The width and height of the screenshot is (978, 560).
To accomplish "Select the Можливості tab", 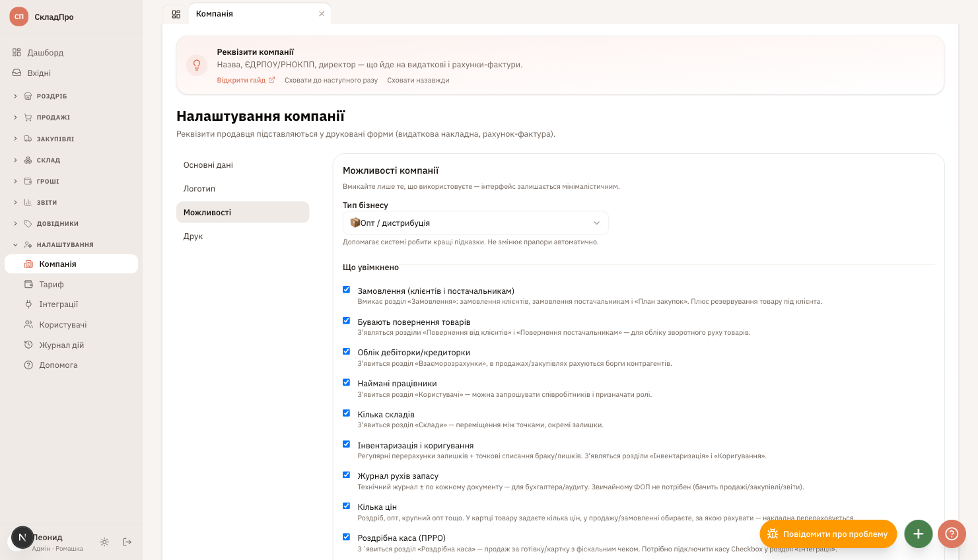I will 242,213.
